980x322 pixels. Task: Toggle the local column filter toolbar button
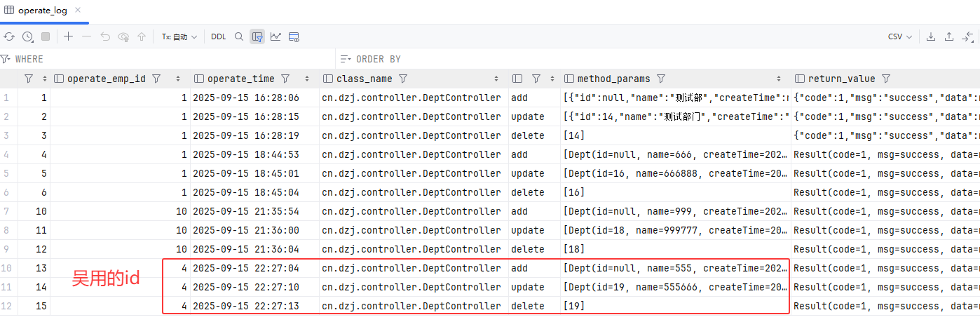coord(257,36)
